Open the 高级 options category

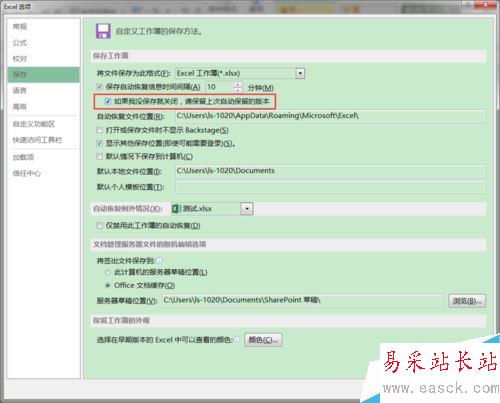20,107
